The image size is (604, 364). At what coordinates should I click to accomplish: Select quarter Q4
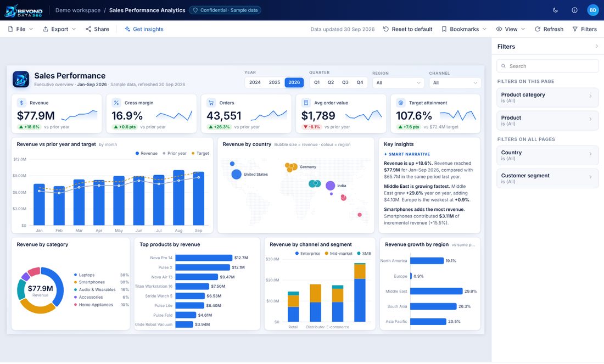(x=360, y=82)
